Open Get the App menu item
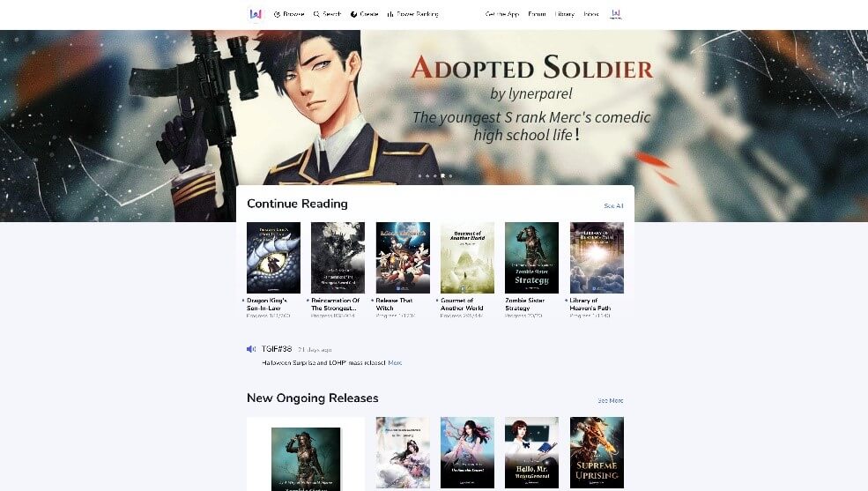 [502, 14]
